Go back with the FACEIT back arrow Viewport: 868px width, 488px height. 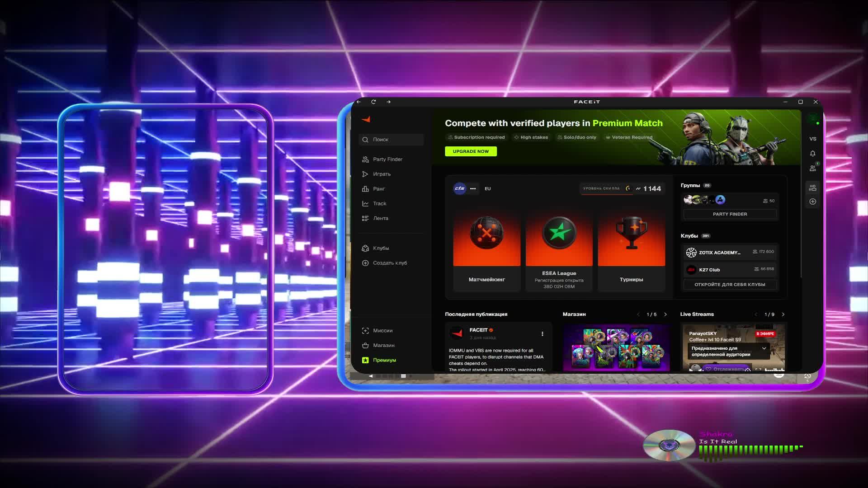pos(359,102)
